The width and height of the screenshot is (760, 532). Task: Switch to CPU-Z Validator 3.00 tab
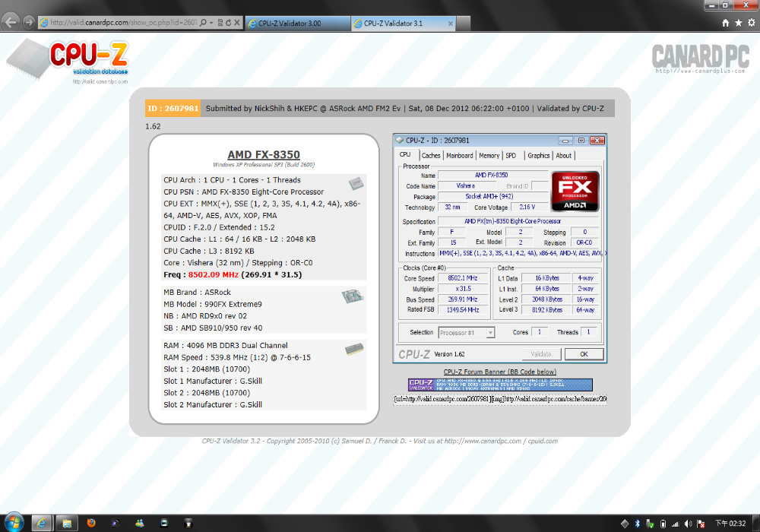pyautogui.click(x=298, y=24)
